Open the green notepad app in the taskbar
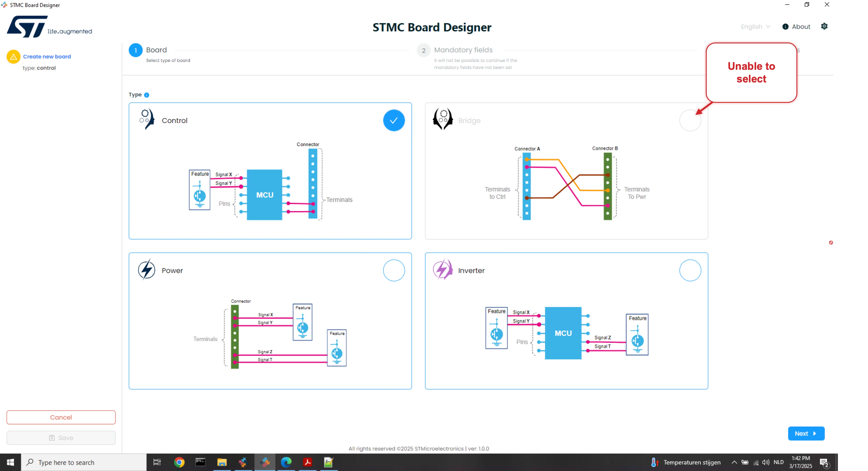 pyautogui.click(x=329, y=462)
